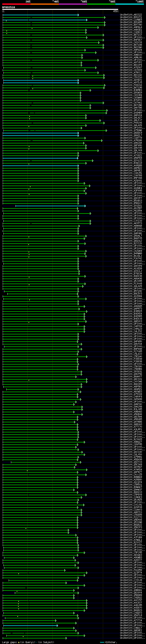Open hit UniRef100_C1MWE5

(x=131, y=20)
